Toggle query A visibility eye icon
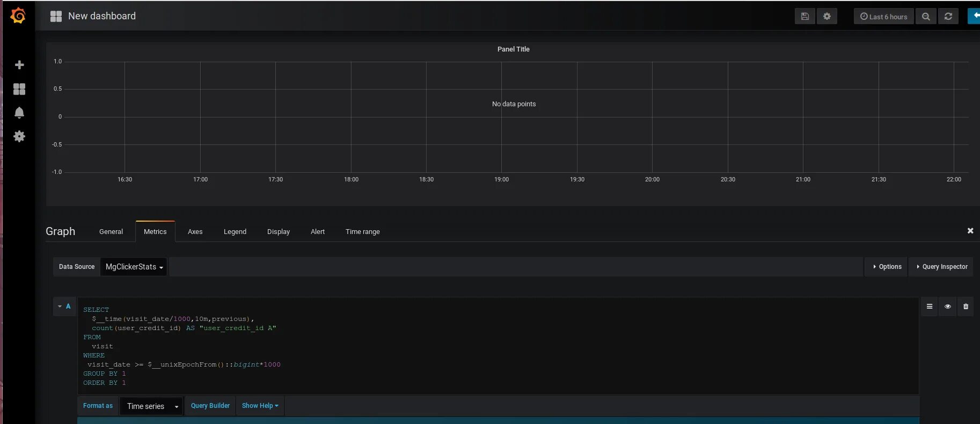The height and width of the screenshot is (424, 980). point(948,306)
